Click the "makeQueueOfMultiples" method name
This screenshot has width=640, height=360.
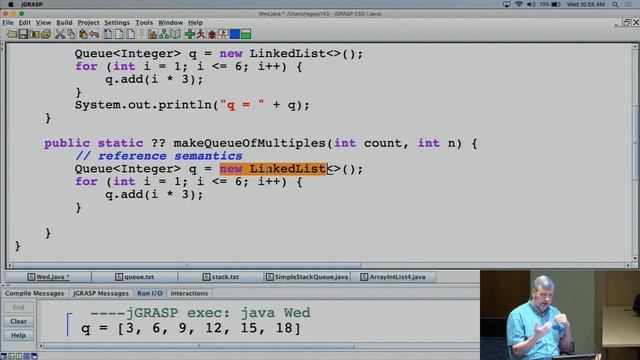click(x=249, y=143)
